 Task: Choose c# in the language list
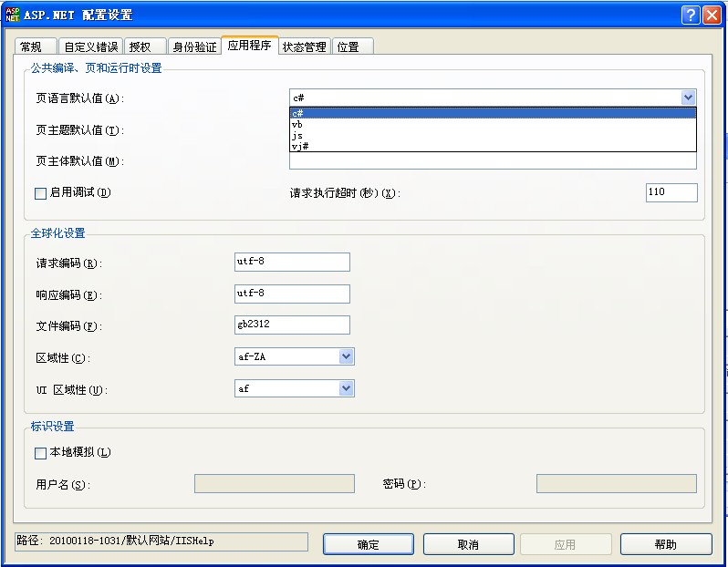click(x=493, y=113)
